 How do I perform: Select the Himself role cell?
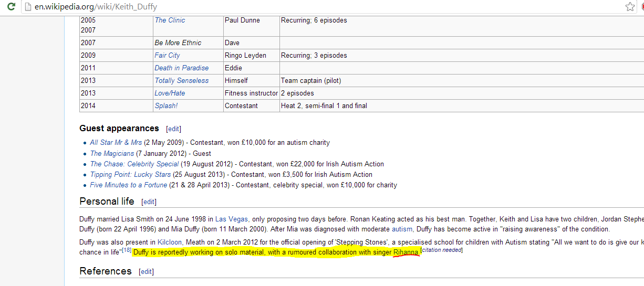coord(251,81)
